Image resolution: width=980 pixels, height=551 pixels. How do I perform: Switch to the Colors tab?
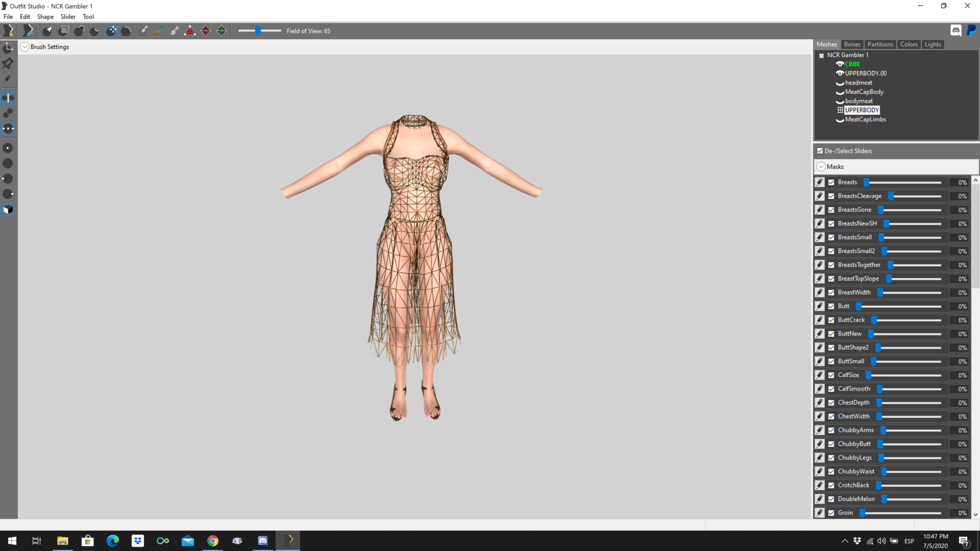pos(909,44)
